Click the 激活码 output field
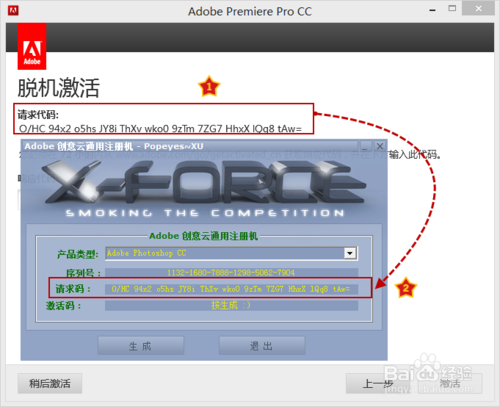The image size is (500, 407). pyautogui.click(x=231, y=305)
